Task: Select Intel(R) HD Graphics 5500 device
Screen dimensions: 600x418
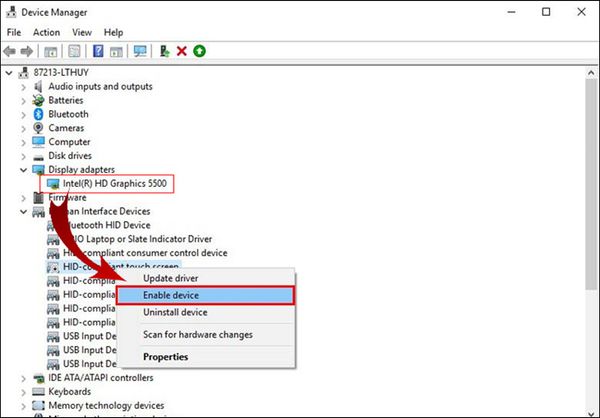Action: (x=113, y=184)
